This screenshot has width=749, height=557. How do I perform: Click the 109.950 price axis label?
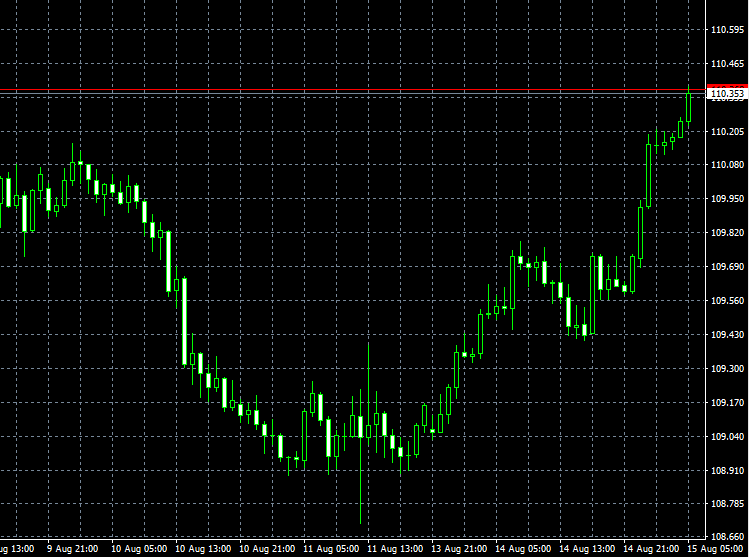point(728,199)
